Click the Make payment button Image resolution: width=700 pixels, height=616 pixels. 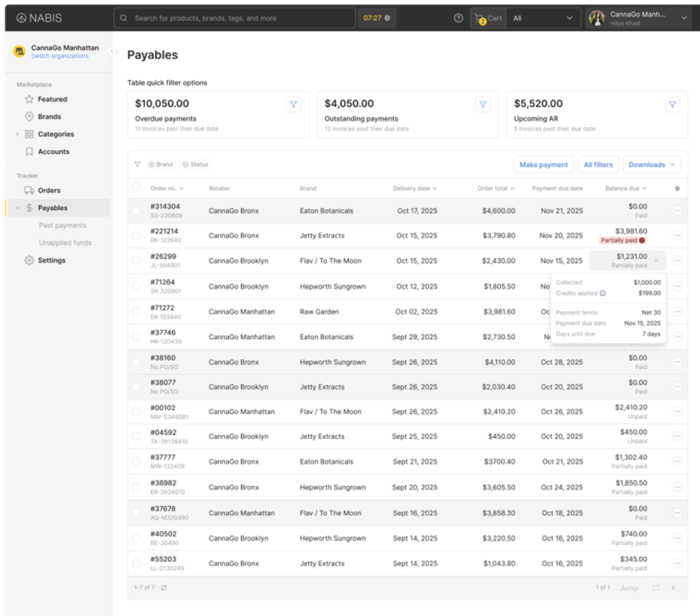pos(543,164)
